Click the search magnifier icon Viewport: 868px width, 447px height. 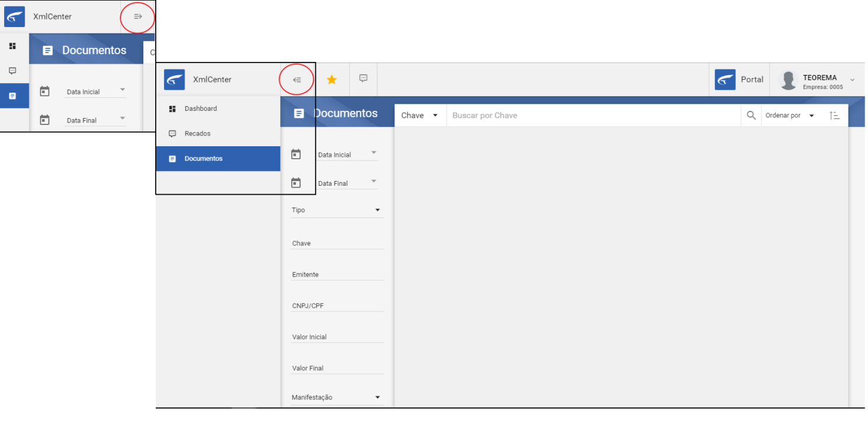pos(751,116)
